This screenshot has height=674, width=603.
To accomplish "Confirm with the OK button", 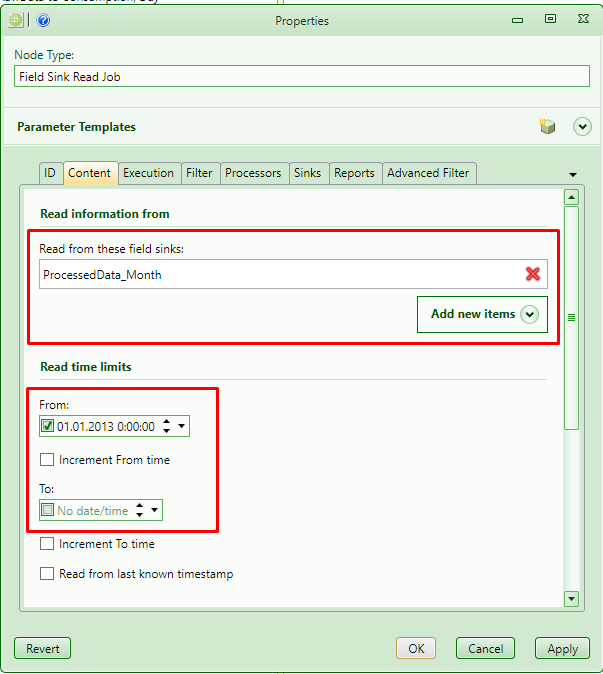I will (416, 648).
